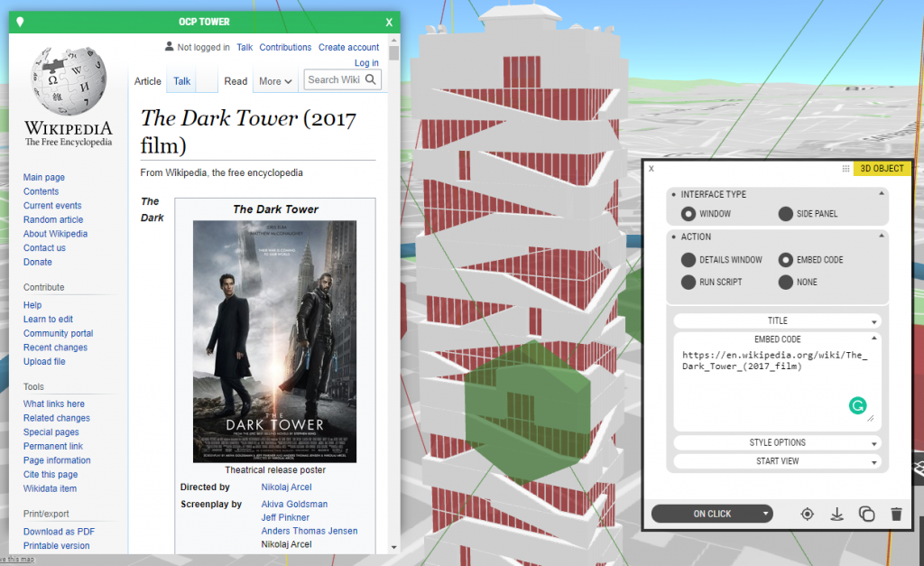Close the OCP Tower window
Viewport: 924px width, 566px height.
[x=389, y=23]
